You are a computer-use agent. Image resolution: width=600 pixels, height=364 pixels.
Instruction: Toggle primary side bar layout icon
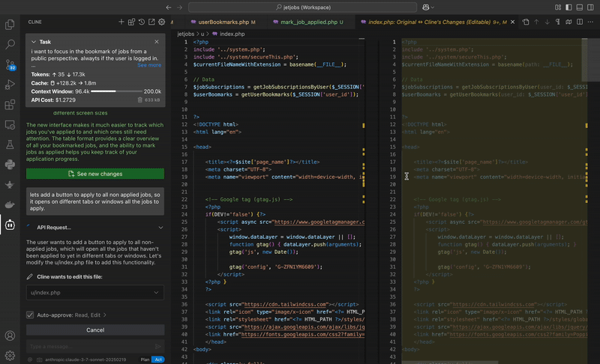point(569,7)
